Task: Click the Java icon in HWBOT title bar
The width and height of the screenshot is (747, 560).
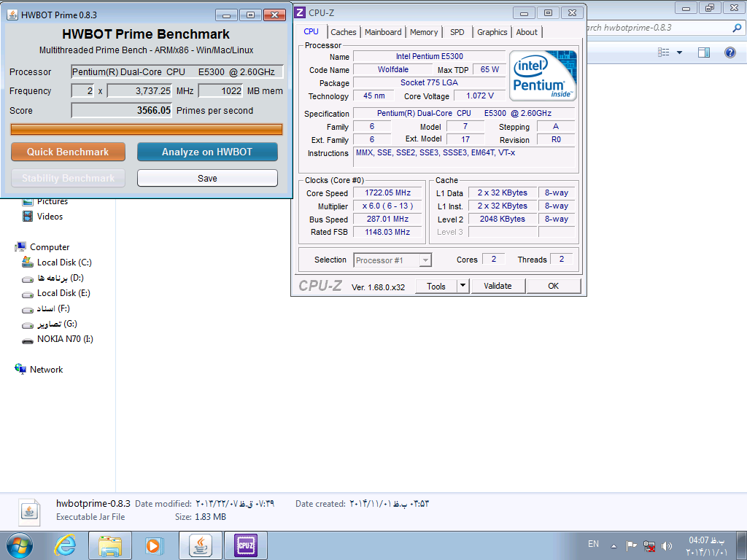Action: [12, 15]
